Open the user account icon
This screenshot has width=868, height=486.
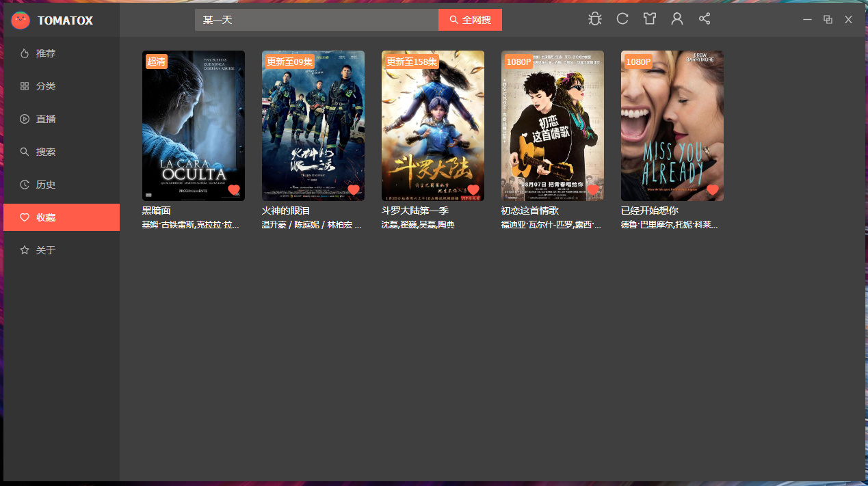tap(677, 19)
